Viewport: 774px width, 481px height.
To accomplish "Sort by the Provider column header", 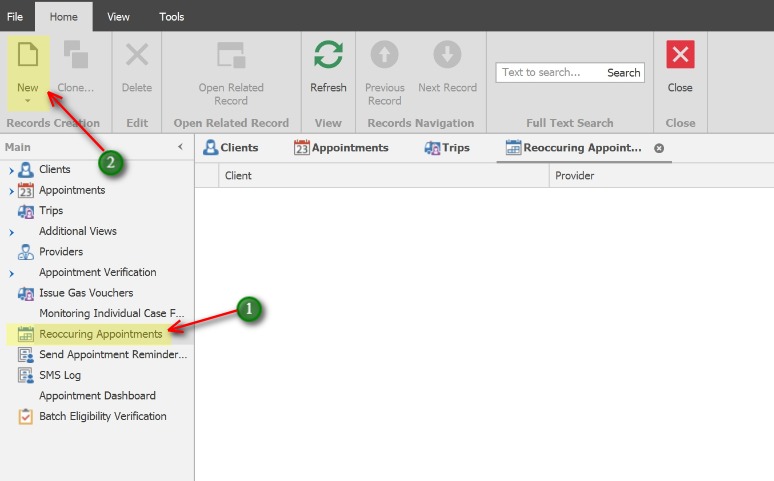I will [661, 175].
